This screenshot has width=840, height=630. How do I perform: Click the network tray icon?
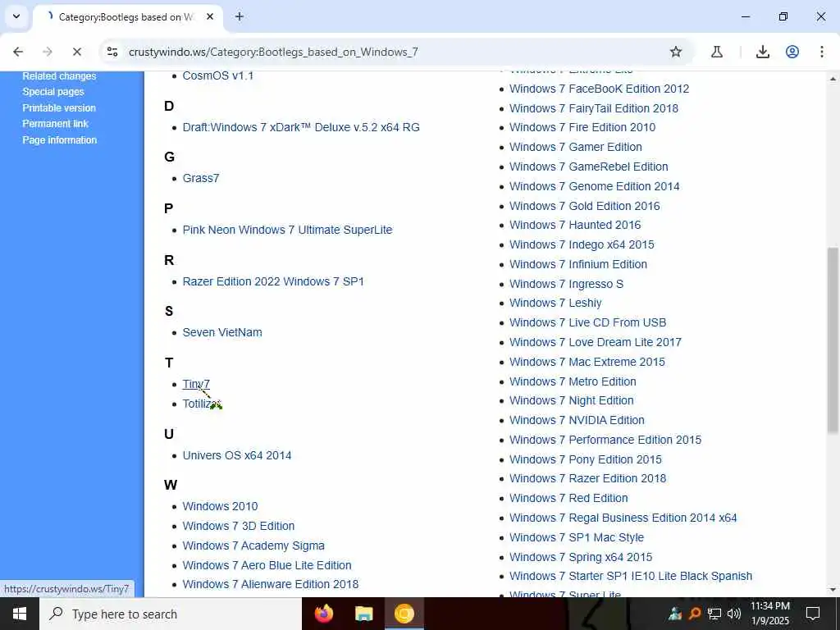point(714,614)
